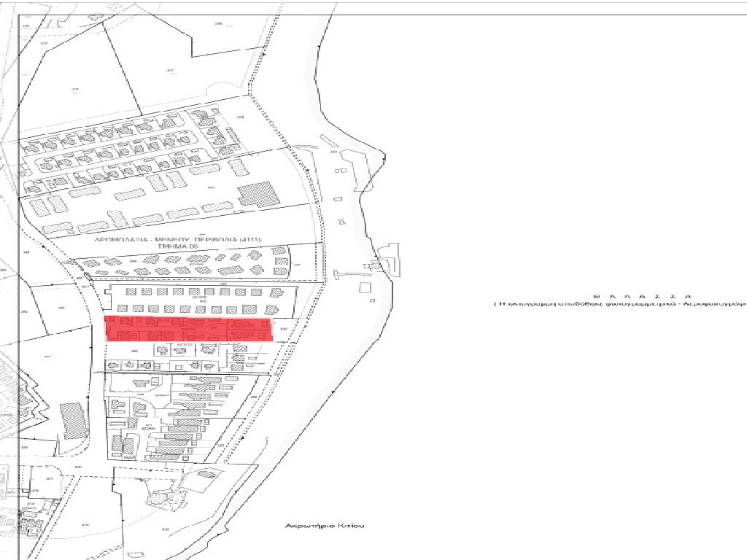Click the coastline photogrammetry note under ΘΑΛΑΣΣΑ

619,303
